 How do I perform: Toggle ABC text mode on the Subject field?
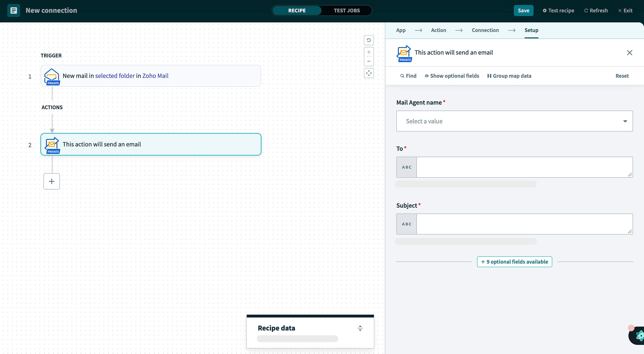[406, 224]
